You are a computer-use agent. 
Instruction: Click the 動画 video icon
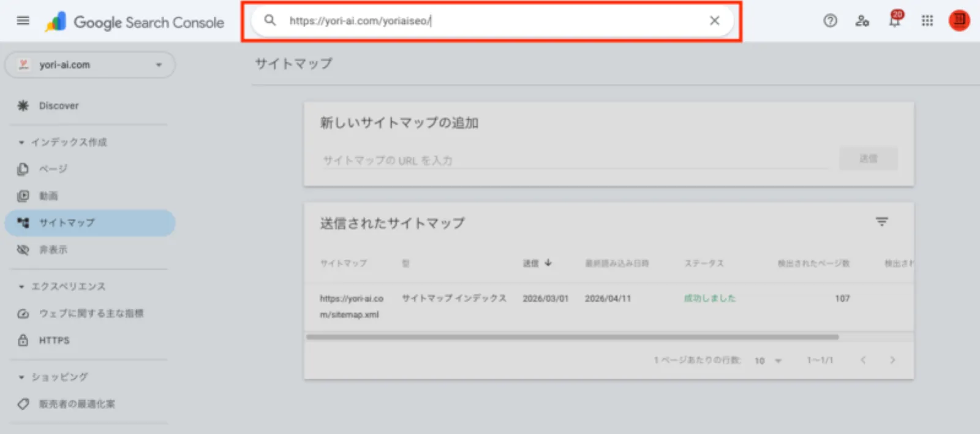[23, 196]
